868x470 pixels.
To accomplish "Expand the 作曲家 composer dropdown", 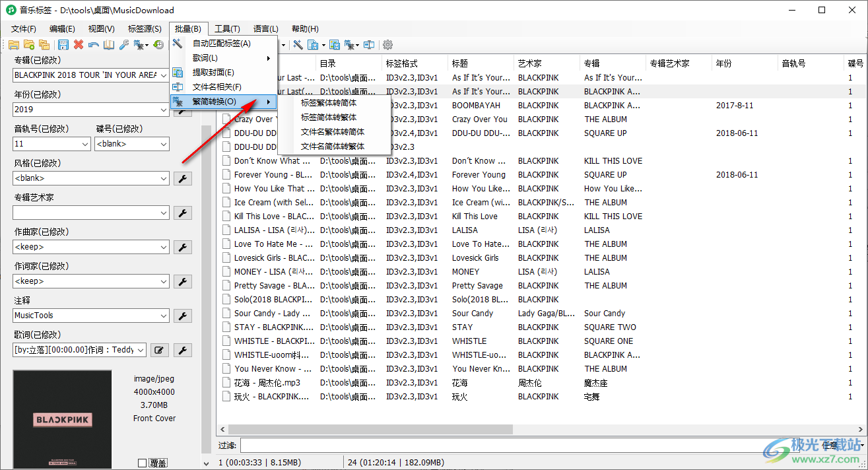I will coord(163,247).
